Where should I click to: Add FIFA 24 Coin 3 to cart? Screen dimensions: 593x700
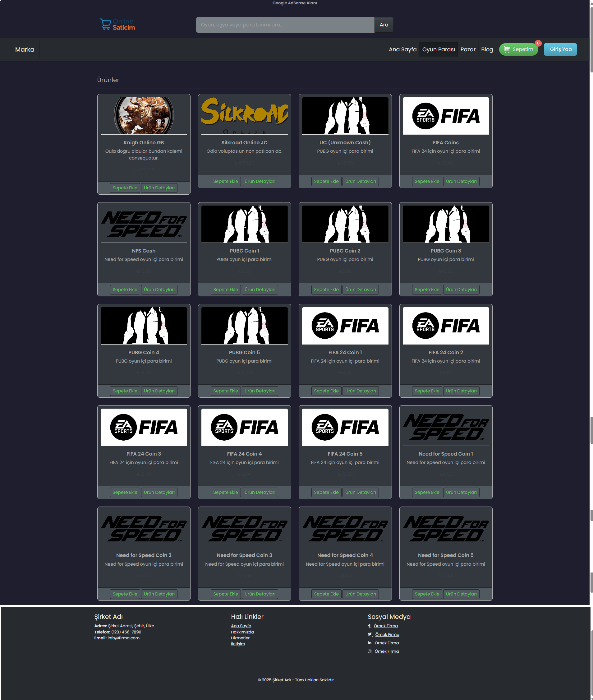(125, 493)
